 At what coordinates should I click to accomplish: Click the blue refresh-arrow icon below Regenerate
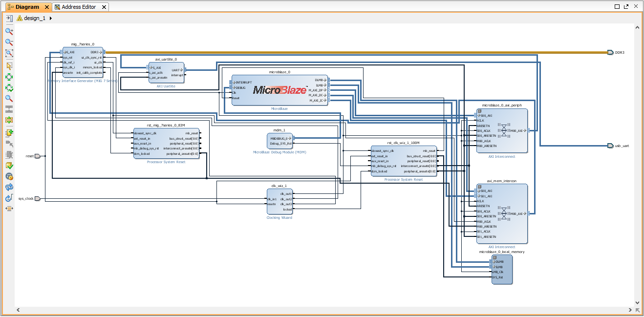pos(9,198)
